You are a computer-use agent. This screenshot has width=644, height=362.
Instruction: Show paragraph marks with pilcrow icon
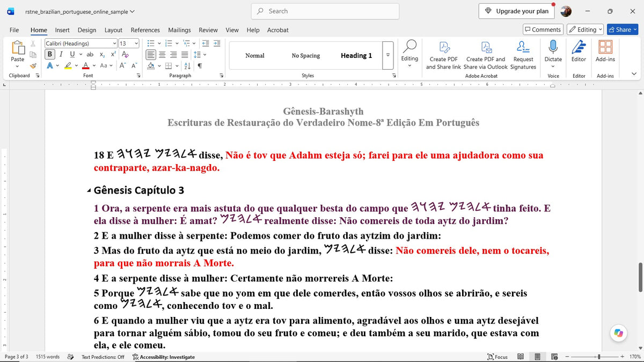click(200, 66)
